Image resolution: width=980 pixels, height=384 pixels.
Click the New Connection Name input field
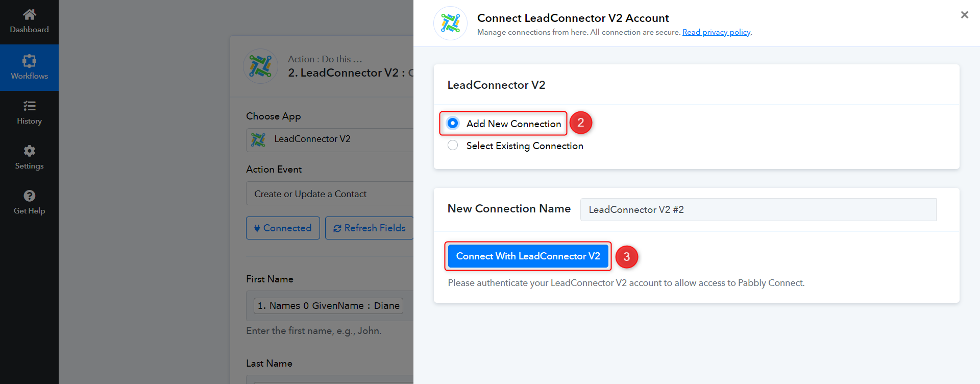[758, 209]
